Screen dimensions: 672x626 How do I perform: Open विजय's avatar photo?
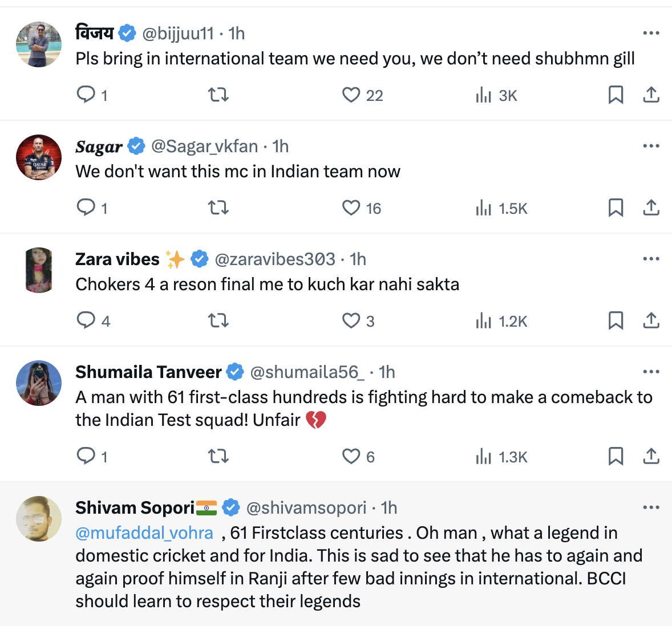pos(39,44)
